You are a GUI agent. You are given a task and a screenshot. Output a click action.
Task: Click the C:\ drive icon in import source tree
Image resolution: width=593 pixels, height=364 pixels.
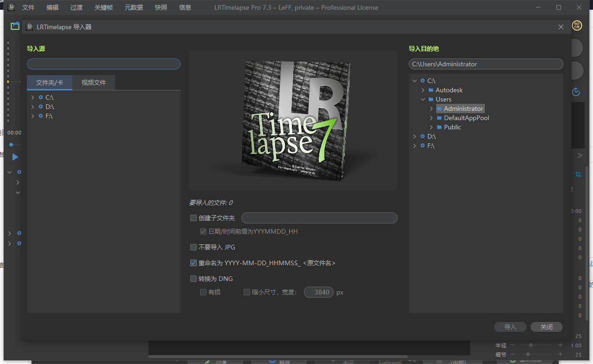41,97
